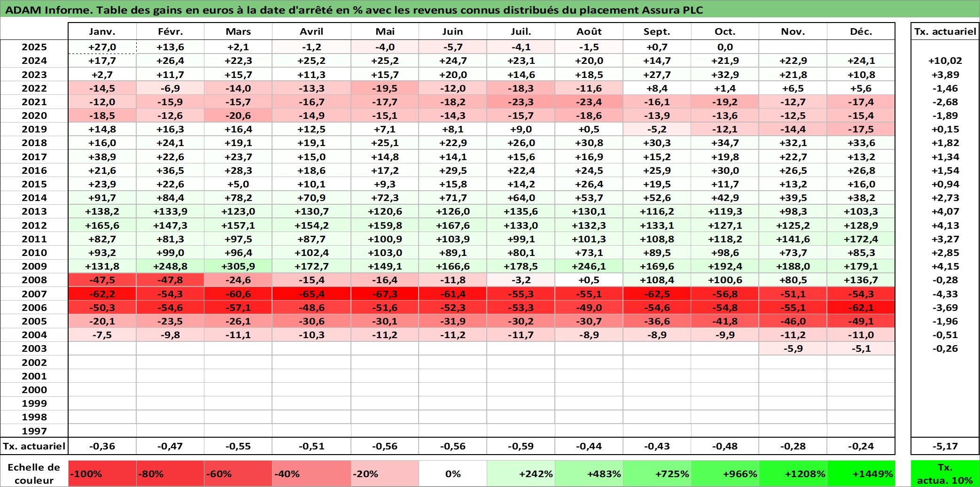
Task: Select the -4,33 actuarial rate for 2007
Action: point(945,294)
